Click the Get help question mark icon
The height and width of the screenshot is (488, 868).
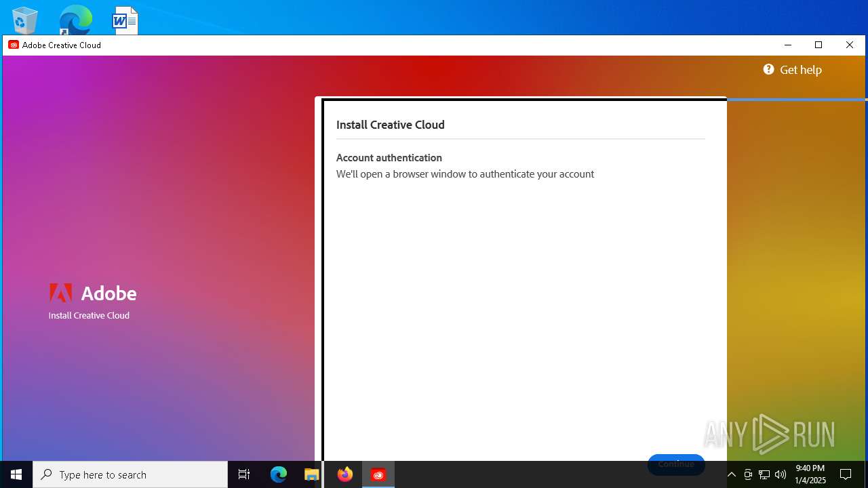[768, 69]
